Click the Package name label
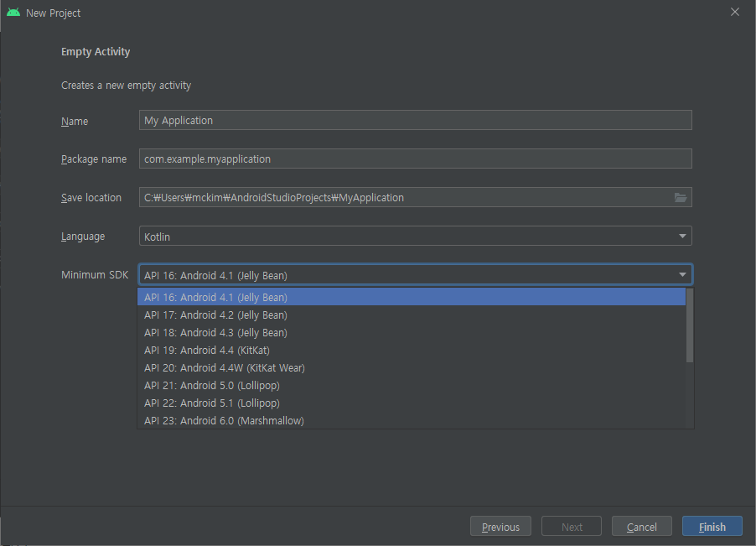This screenshot has width=756, height=546. pyautogui.click(x=94, y=159)
